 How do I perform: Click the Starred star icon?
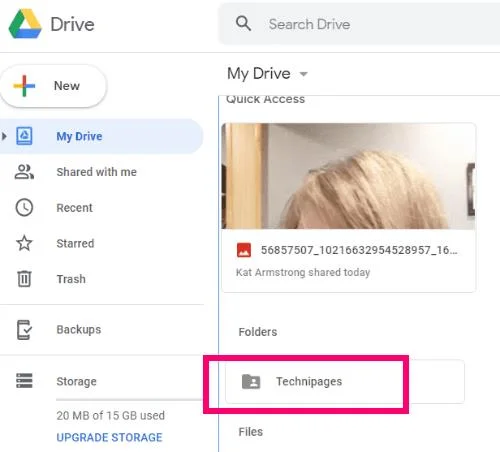[x=24, y=243]
